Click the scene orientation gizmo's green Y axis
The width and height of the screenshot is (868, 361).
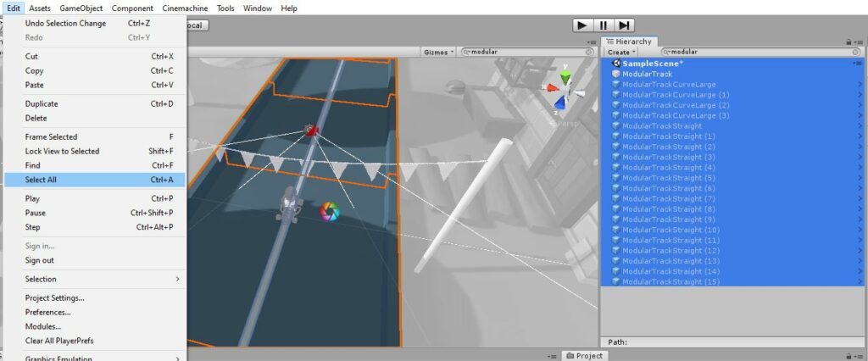pyautogui.click(x=565, y=79)
